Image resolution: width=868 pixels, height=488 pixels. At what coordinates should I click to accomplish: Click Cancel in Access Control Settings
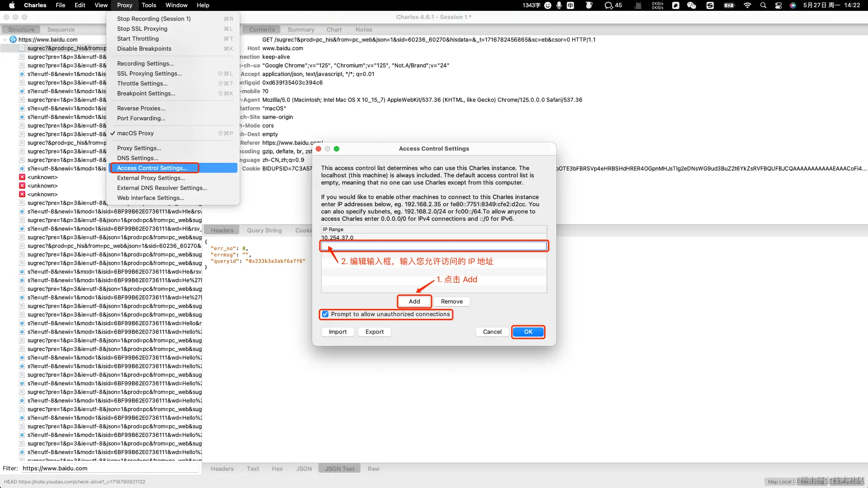492,332
